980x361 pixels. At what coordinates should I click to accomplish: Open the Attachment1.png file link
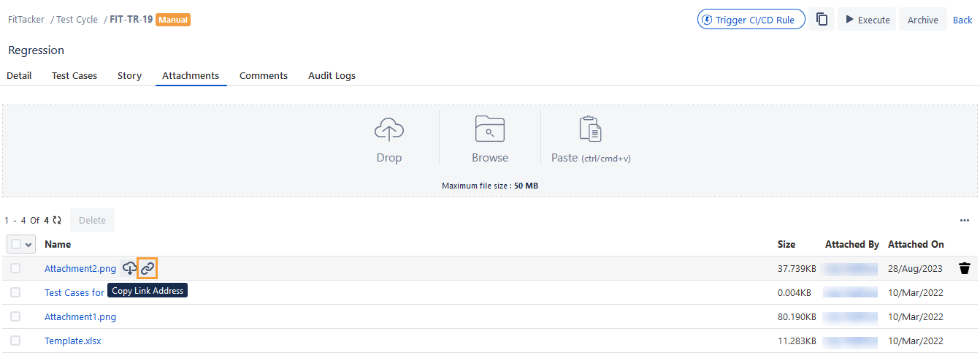coord(80,316)
